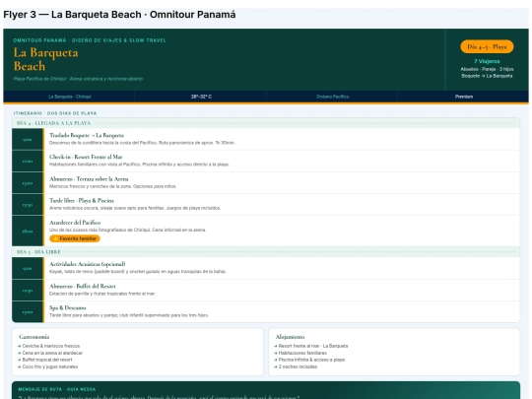Click 'Uno de los ocasos más fotografiados' description
The image size is (532, 399).
pyautogui.click(x=127, y=230)
